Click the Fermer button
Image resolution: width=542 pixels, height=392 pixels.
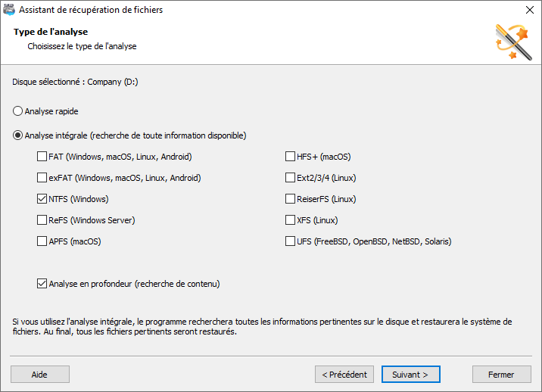[x=502, y=375]
